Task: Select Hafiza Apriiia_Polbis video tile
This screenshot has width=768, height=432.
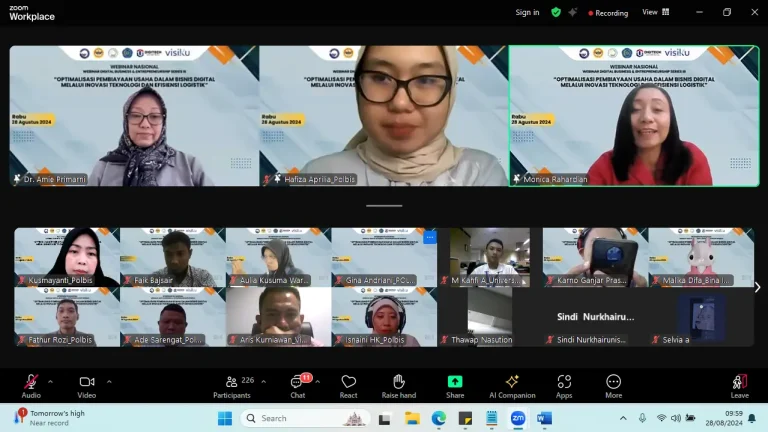Action: point(384,116)
